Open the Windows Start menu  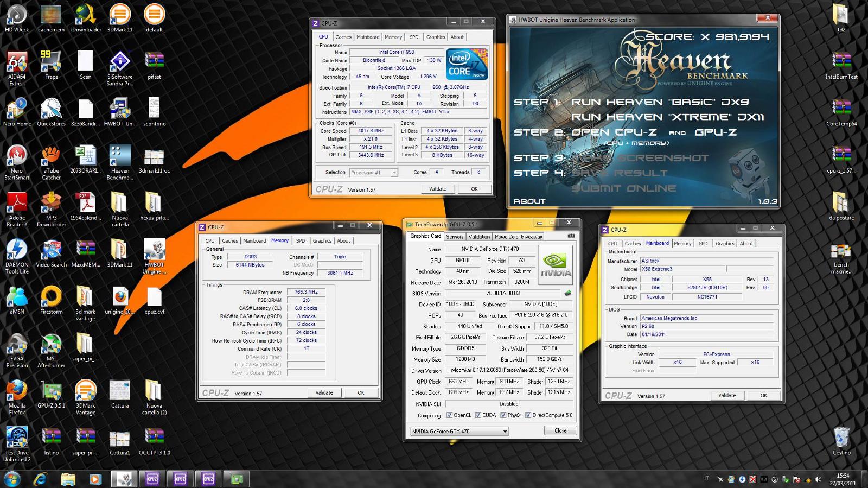(12, 479)
